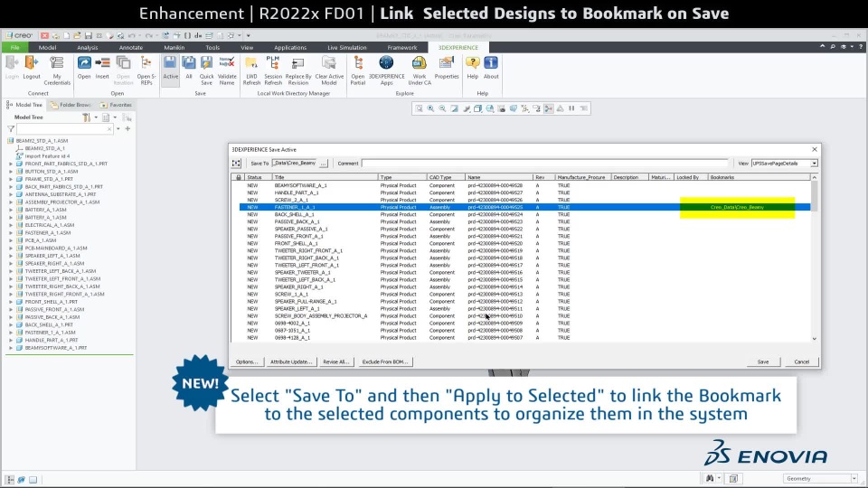Click the lock column header icon

(239, 178)
